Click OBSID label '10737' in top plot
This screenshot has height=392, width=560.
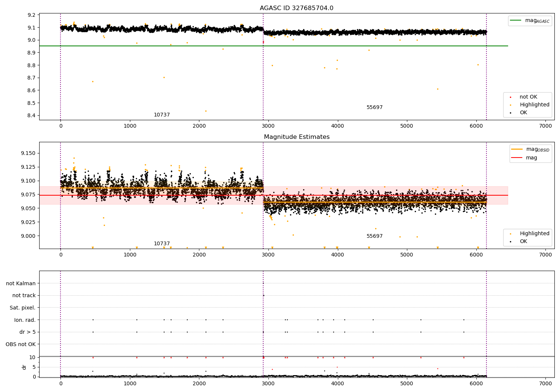tap(162, 115)
